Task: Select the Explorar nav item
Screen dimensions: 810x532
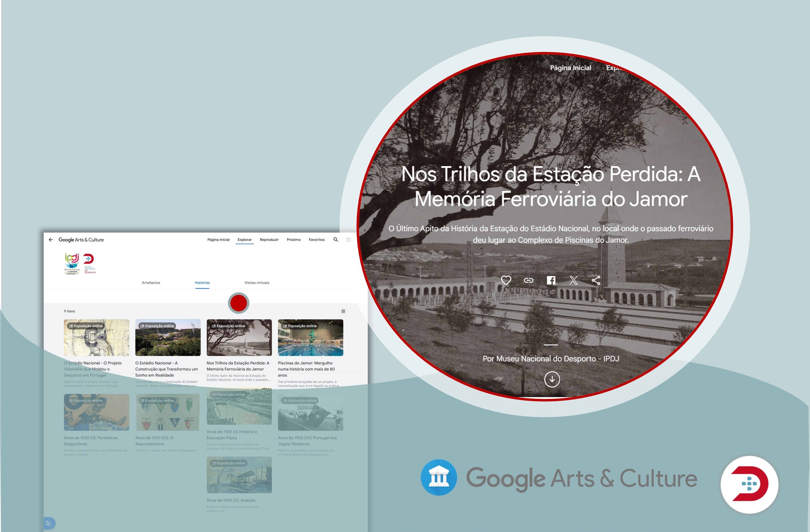Action: (245, 240)
